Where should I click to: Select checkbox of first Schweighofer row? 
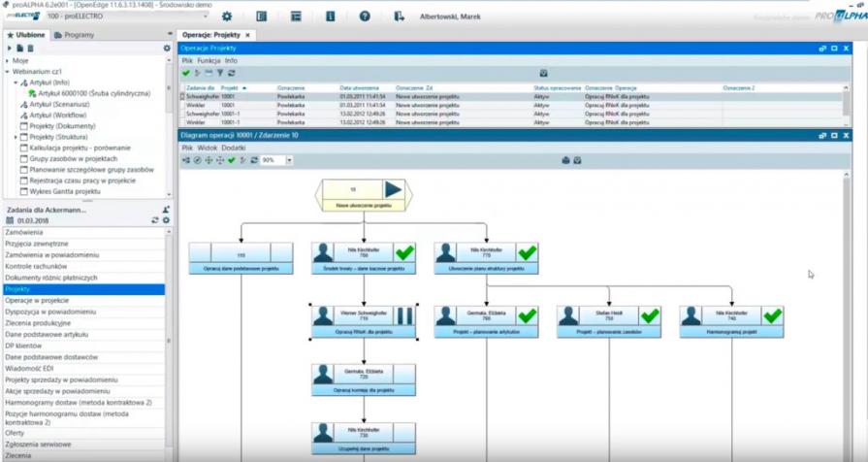[182, 97]
